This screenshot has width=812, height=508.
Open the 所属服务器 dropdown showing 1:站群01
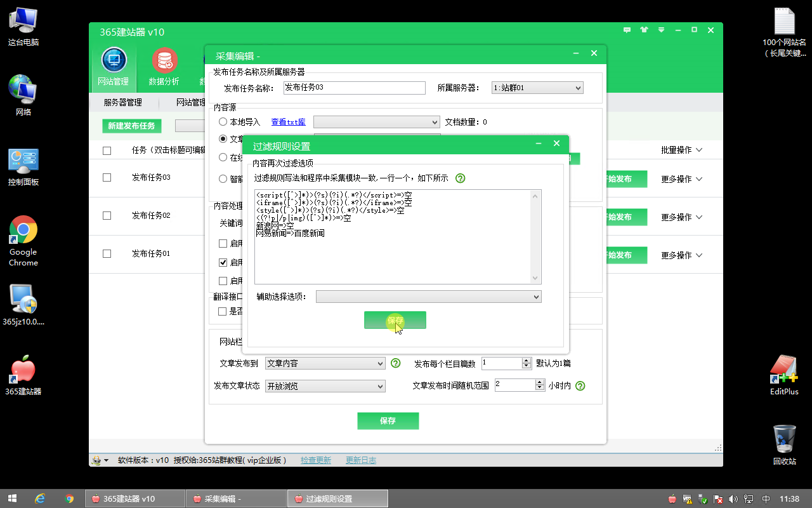point(537,88)
